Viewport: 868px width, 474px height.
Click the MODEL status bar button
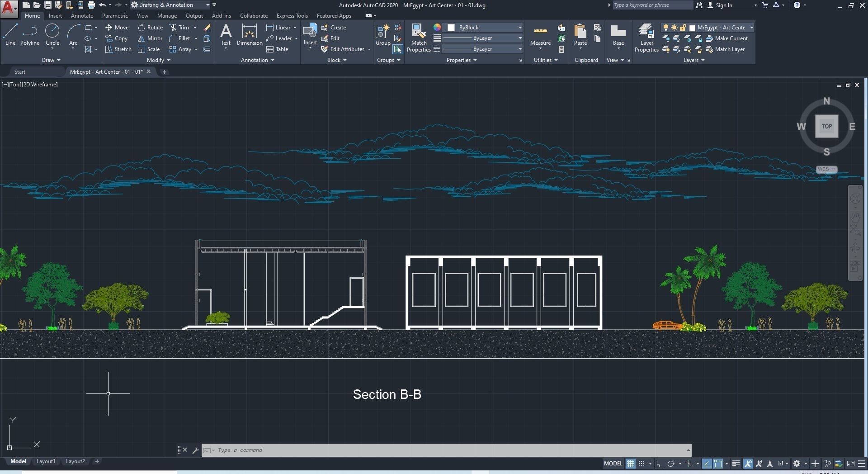click(613, 463)
